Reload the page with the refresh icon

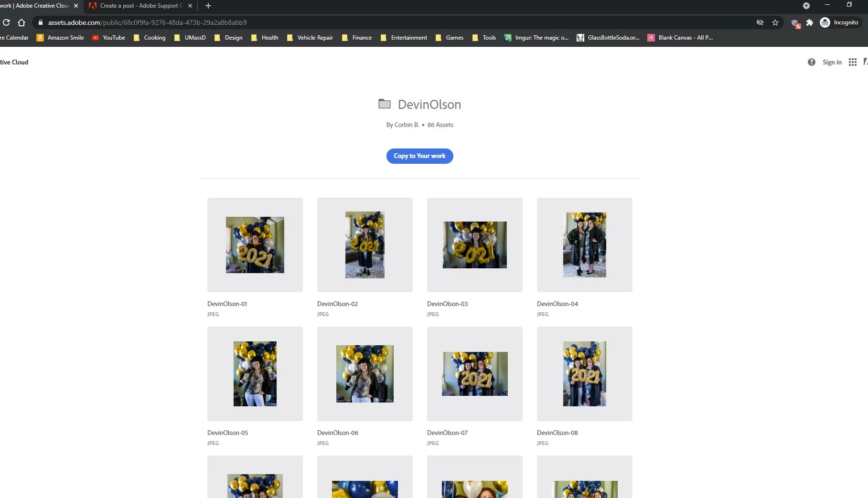[x=6, y=22]
